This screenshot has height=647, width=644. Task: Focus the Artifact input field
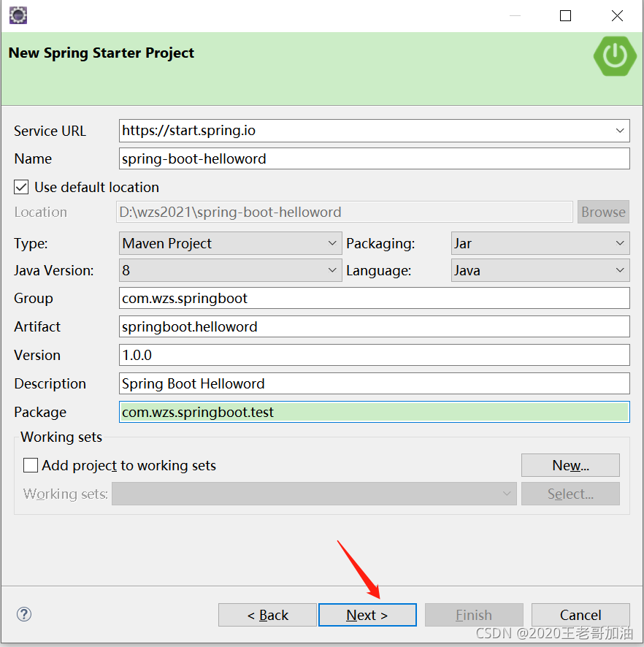pyautogui.click(x=374, y=327)
